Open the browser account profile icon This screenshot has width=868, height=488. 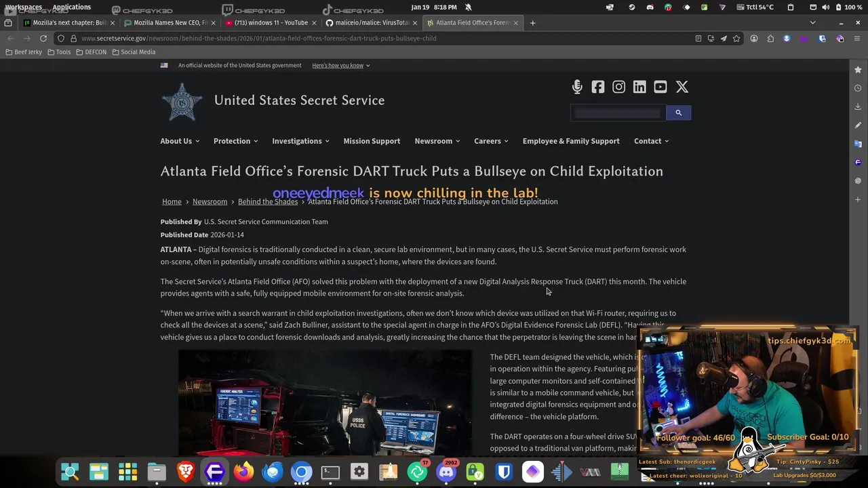754,38
